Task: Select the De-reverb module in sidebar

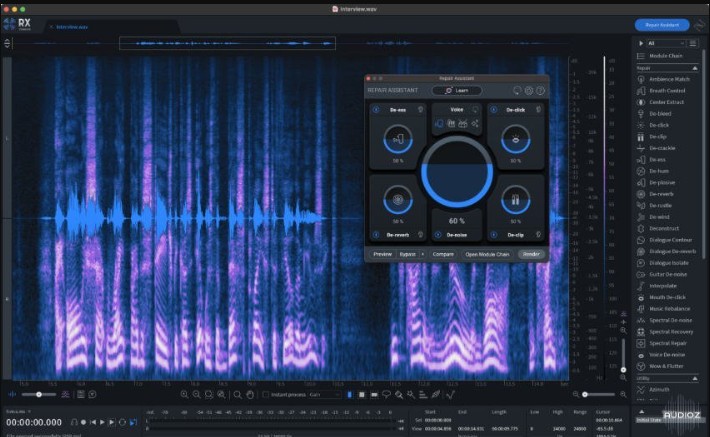Action: tap(659, 194)
